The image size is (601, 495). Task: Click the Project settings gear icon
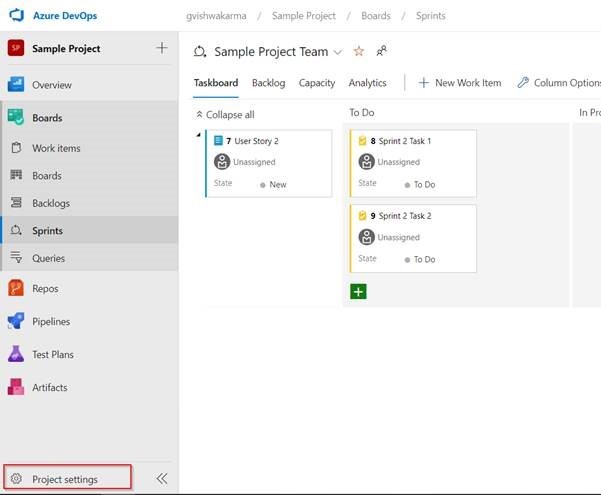coord(16,478)
